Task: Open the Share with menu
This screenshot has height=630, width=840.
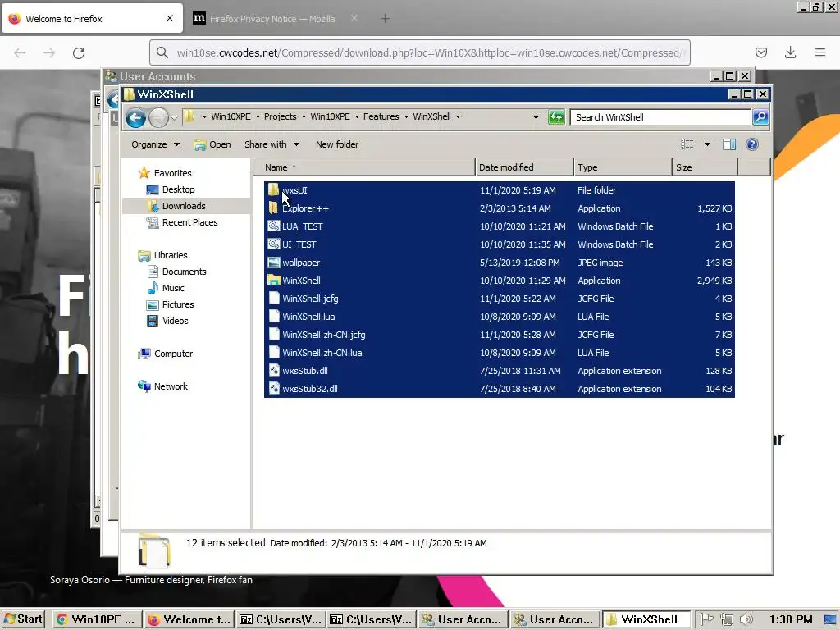Action: tap(272, 144)
